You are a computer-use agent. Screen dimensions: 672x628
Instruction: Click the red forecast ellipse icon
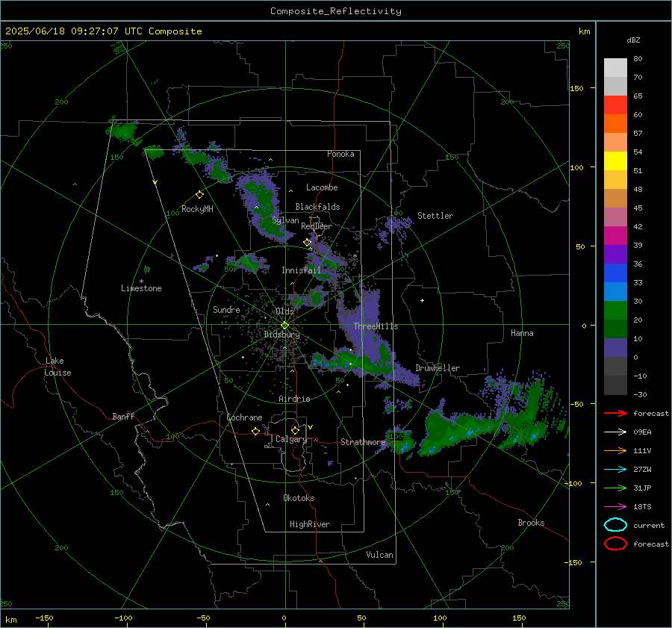click(615, 544)
